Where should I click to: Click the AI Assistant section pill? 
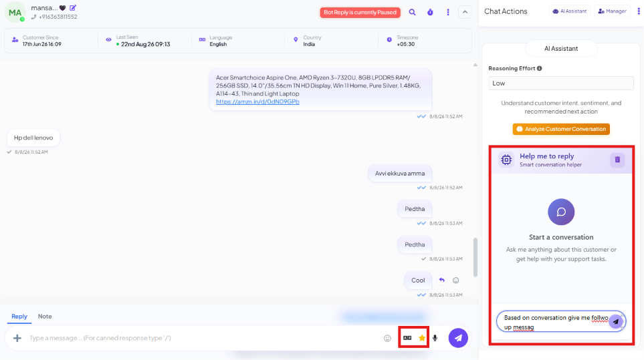(561, 48)
